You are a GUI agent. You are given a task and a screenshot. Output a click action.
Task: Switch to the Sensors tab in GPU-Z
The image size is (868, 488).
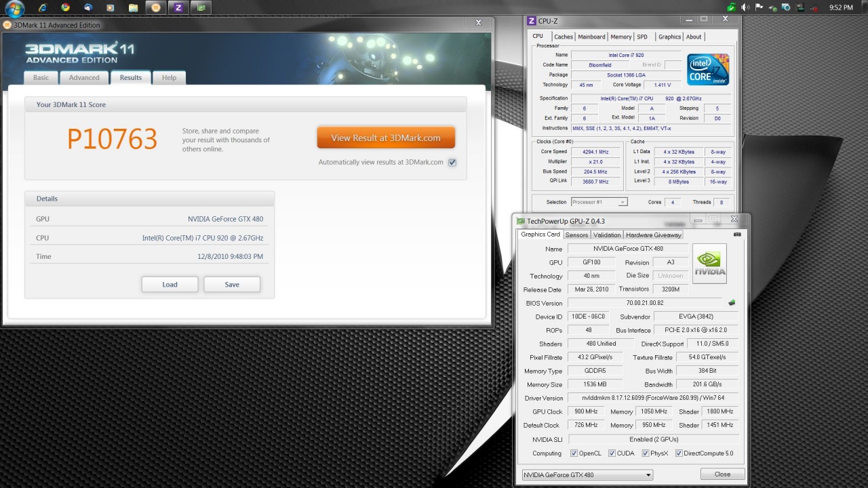point(576,235)
